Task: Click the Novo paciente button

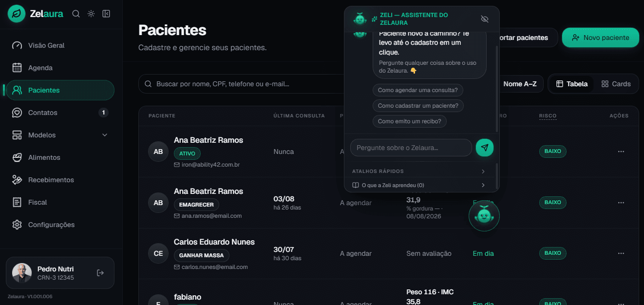Action: coord(600,38)
